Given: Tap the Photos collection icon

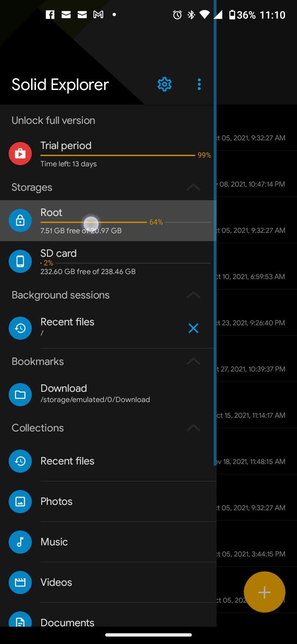Looking at the screenshot, I should pyautogui.click(x=20, y=501).
